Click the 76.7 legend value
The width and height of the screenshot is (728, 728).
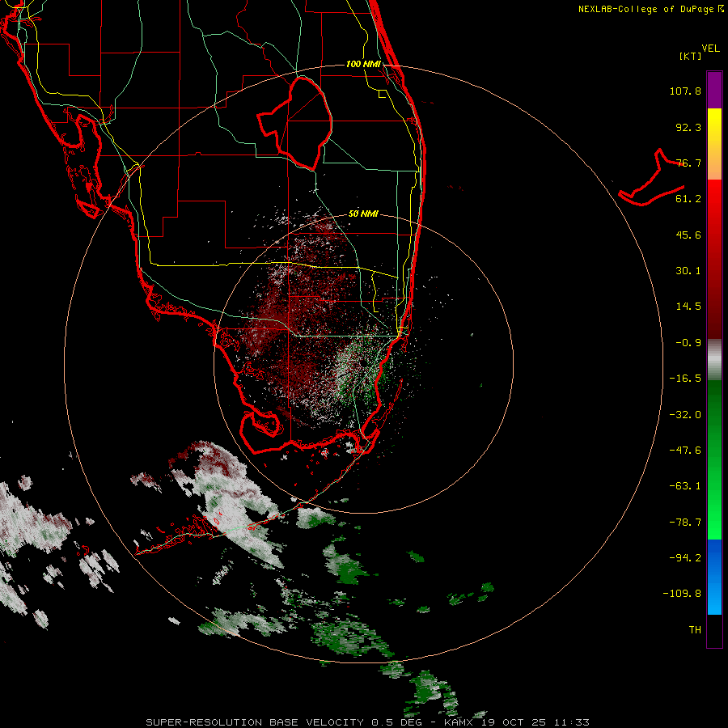(x=688, y=163)
